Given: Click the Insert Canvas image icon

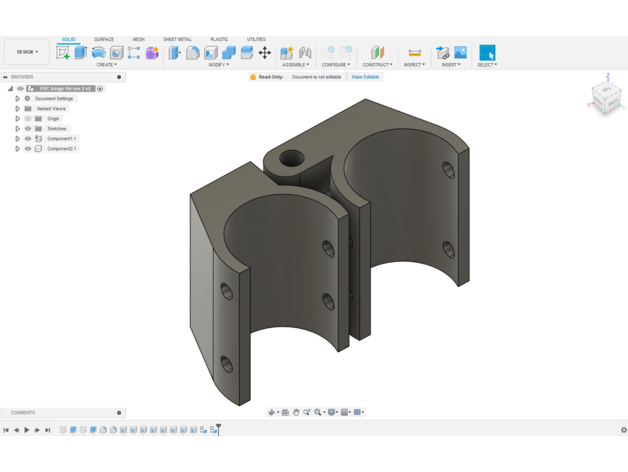Looking at the screenshot, I should [460, 53].
